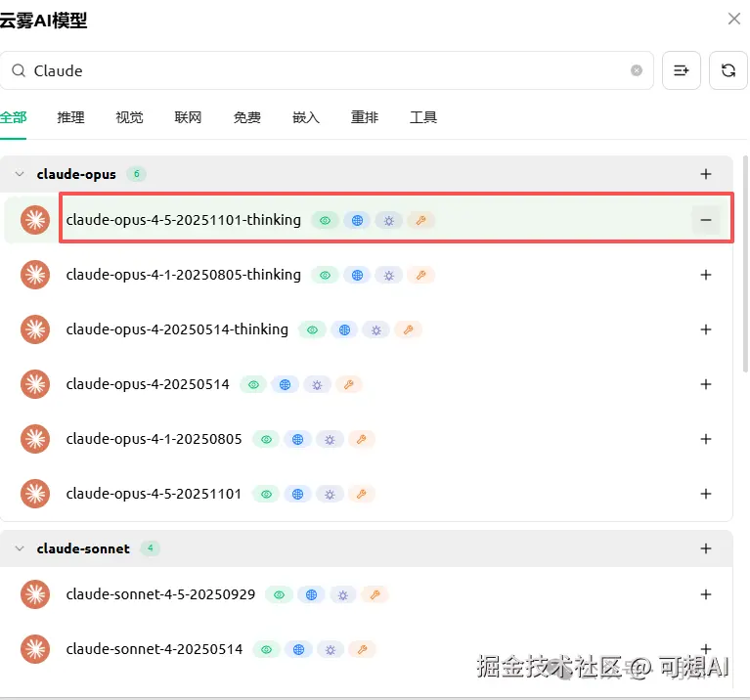Screen dimensions: 750x700
Task: Switch to the 推理 tab
Action: pyautogui.click(x=70, y=117)
